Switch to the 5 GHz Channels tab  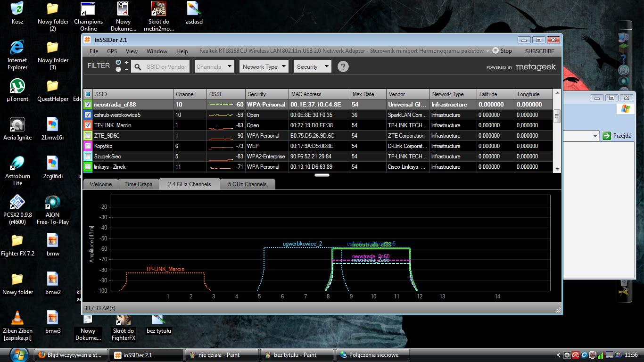pos(248,184)
